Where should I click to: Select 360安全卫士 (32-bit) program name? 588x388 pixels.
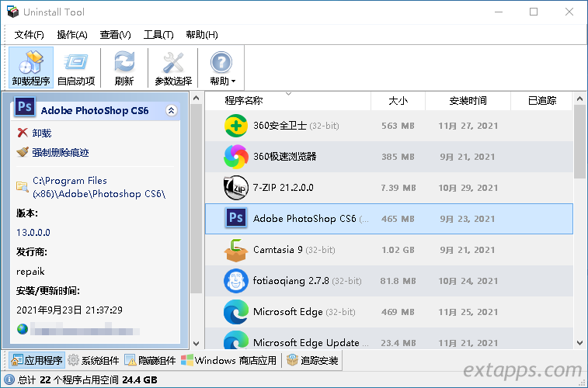(x=296, y=126)
